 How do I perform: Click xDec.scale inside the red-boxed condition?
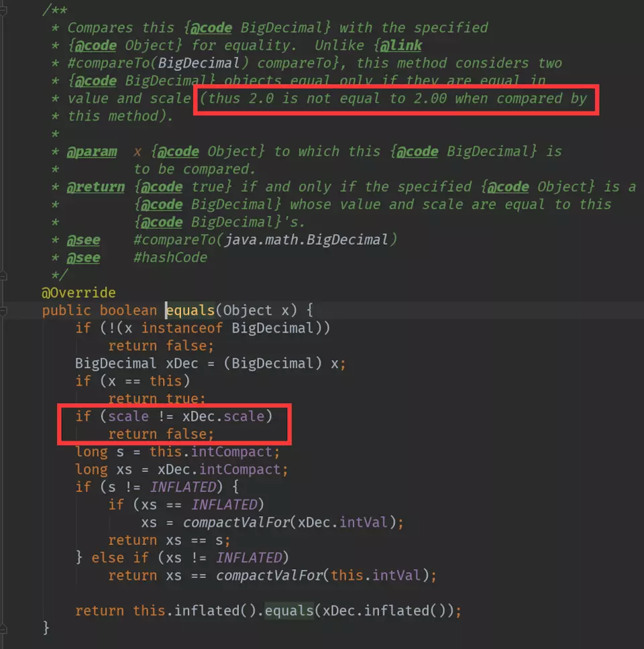coord(223,416)
